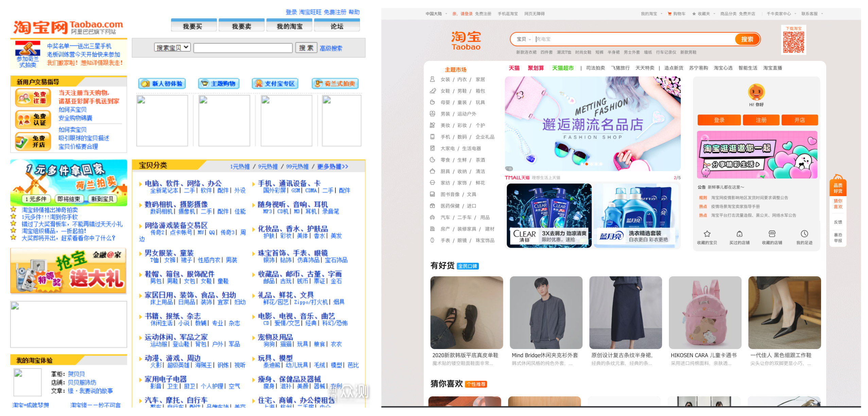Screen dimensions: 868x416
Task: Select the 天猫 navigation tab
Action: 514,68
